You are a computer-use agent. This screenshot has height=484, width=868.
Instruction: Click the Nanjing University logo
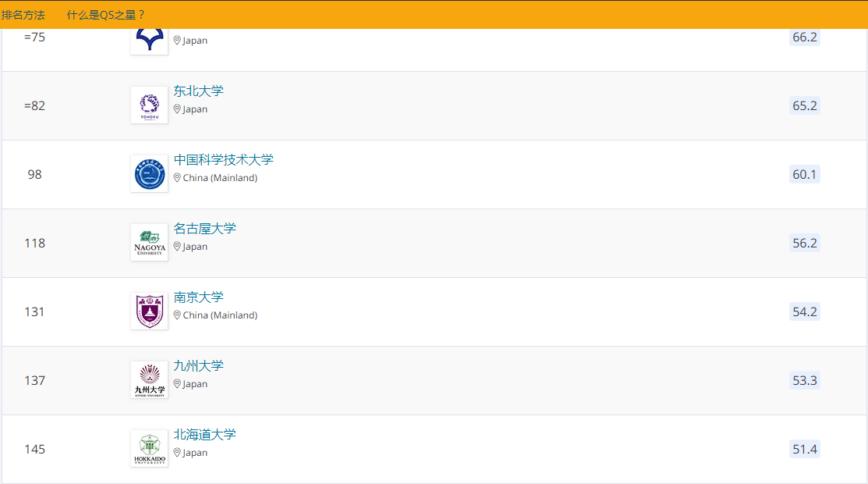(x=150, y=311)
